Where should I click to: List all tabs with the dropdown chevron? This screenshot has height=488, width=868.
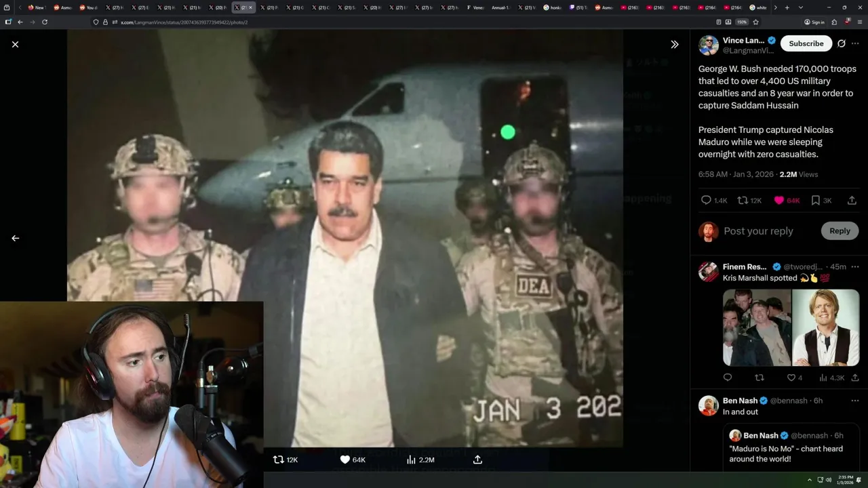(801, 7)
